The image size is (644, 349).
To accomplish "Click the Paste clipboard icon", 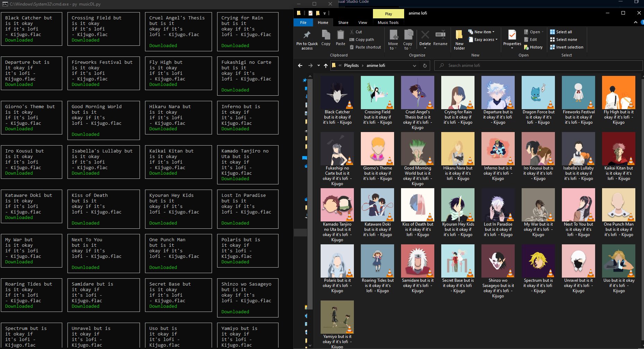I will [340, 35].
